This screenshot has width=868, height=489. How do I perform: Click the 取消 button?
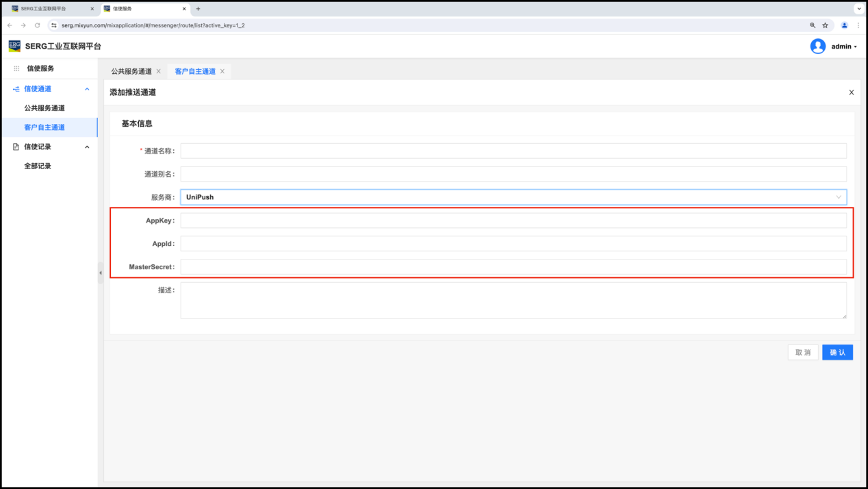click(802, 352)
